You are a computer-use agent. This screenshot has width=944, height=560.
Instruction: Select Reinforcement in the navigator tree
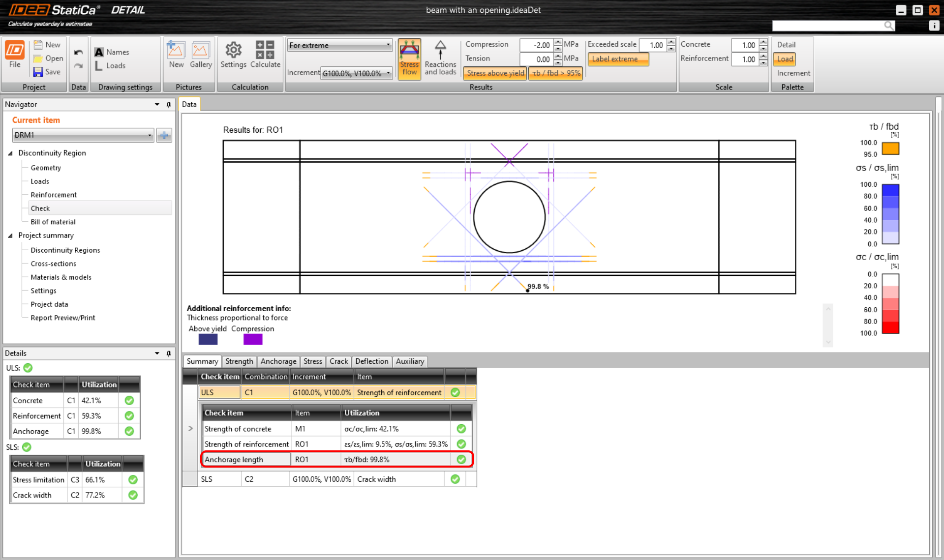54,195
